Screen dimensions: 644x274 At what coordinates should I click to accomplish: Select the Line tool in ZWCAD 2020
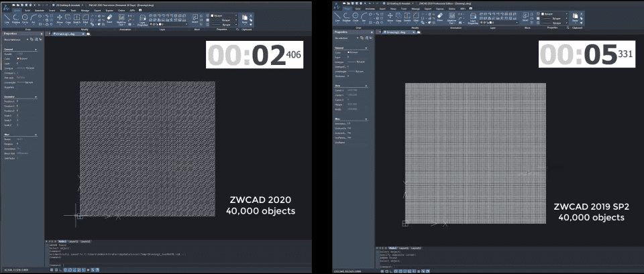click(x=7, y=19)
